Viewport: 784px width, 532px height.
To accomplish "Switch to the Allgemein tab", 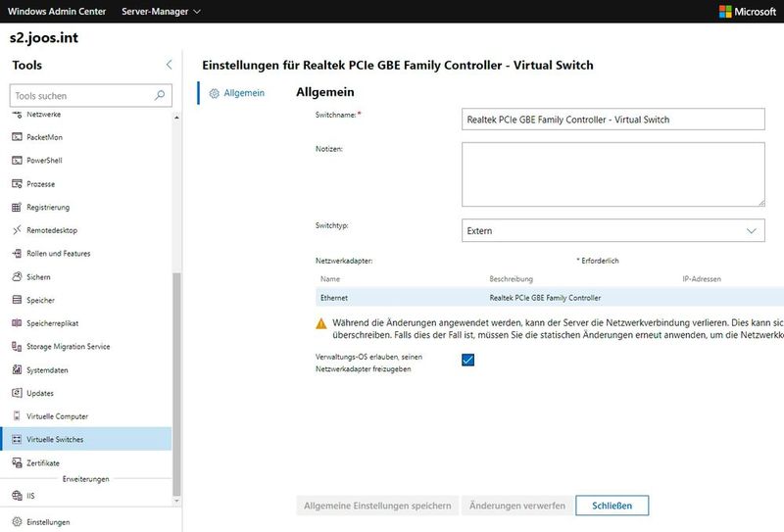I will pos(237,93).
